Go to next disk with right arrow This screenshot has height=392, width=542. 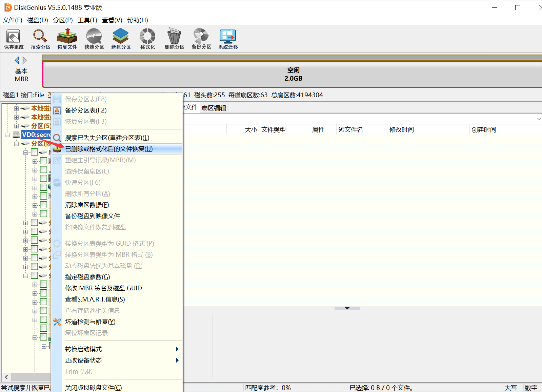click(24, 60)
